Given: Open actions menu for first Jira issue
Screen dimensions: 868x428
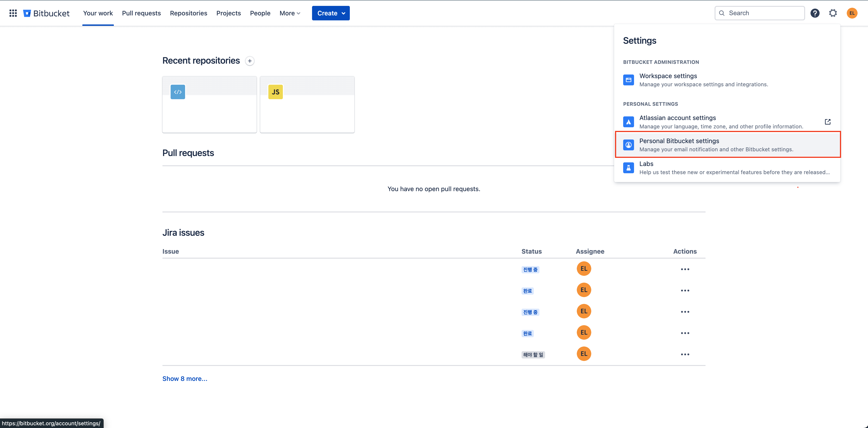Looking at the screenshot, I should tap(685, 269).
